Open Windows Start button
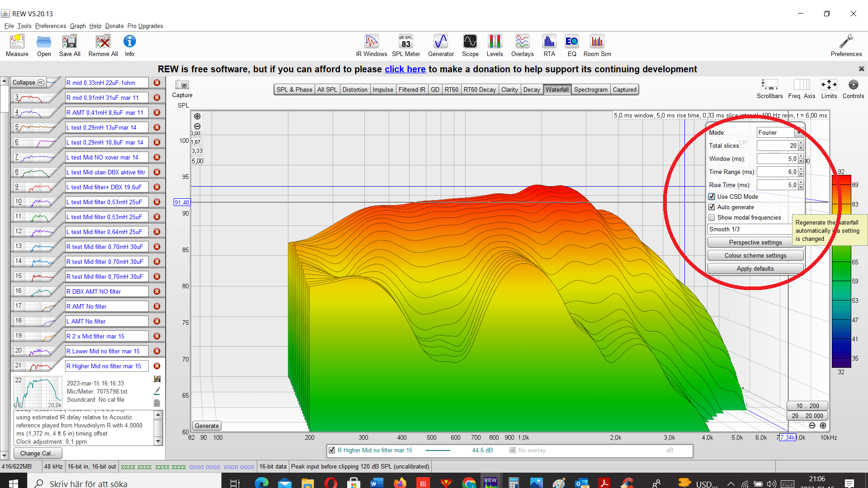This screenshot has width=868, height=488. pos(13,483)
